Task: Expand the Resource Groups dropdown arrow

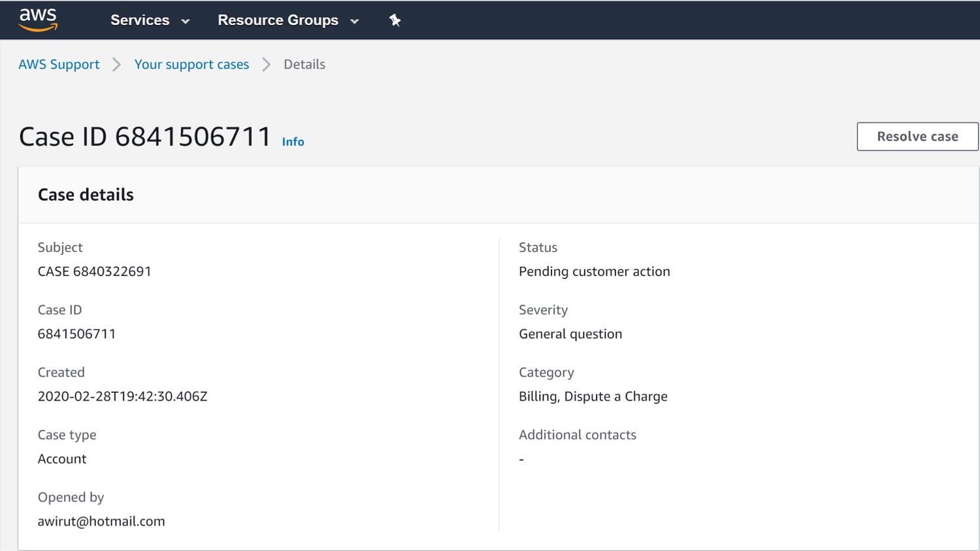Action: pos(355,21)
